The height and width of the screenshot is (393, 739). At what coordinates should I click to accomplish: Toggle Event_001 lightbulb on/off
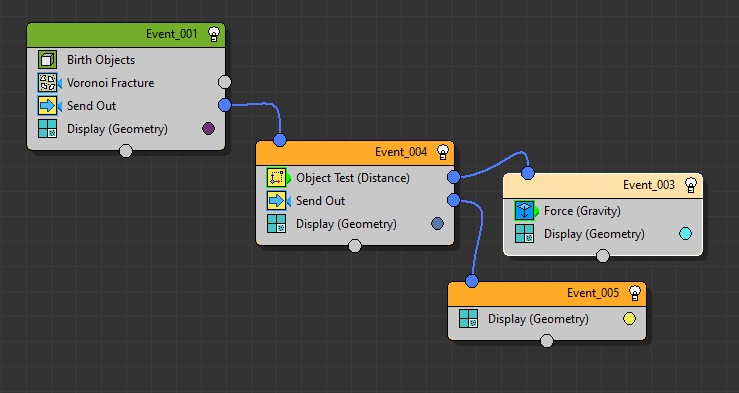pyautogui.click(x=214, y=34)
